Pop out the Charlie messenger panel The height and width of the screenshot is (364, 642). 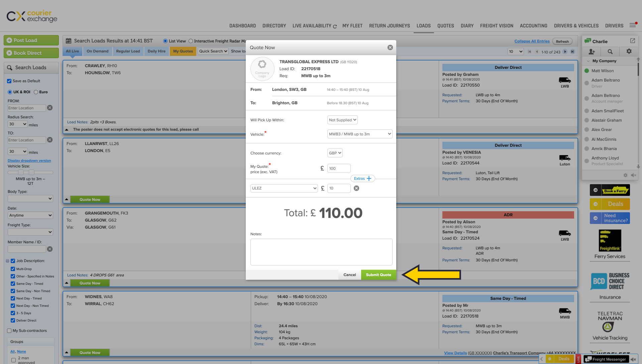(632, 41)
